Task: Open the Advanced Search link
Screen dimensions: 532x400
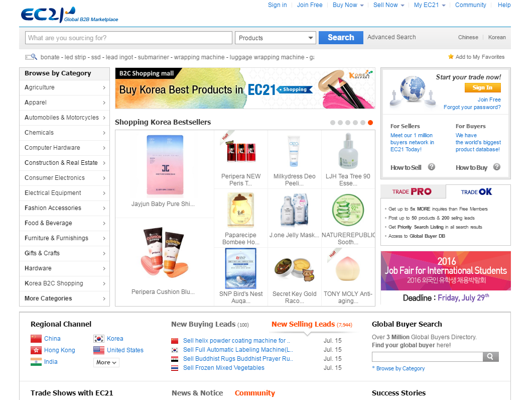Action: point(391,37)
